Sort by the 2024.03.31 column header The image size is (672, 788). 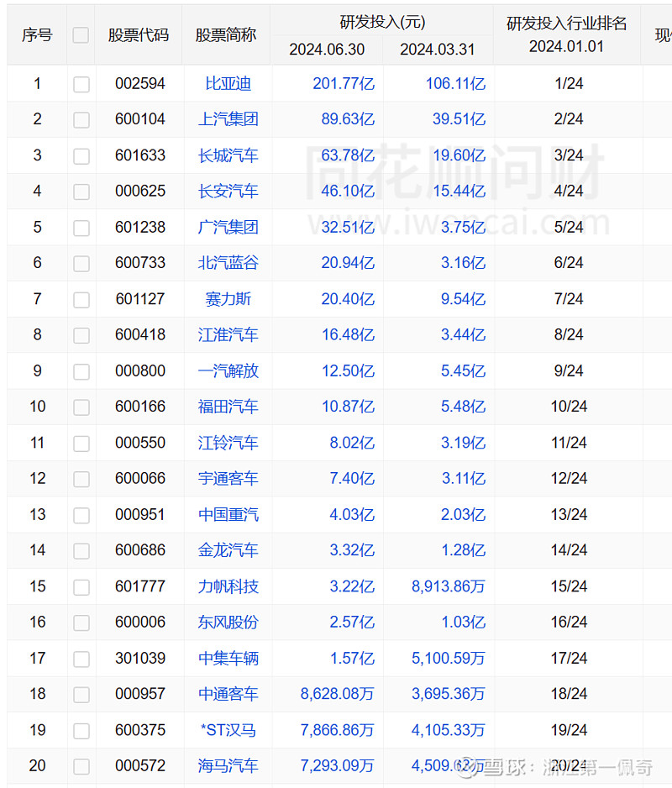(x=438, y=50)
